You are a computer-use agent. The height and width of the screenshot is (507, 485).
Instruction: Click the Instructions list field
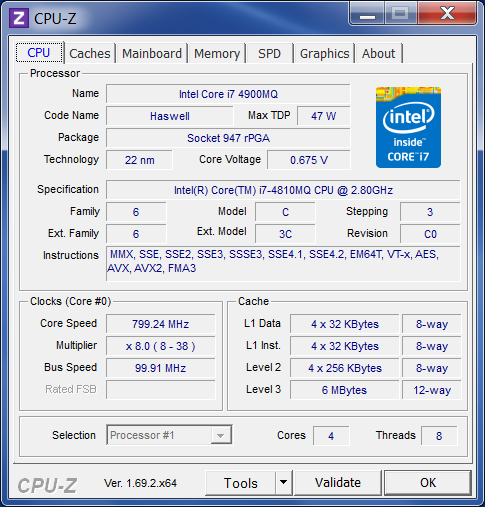[x=283, y=263]
